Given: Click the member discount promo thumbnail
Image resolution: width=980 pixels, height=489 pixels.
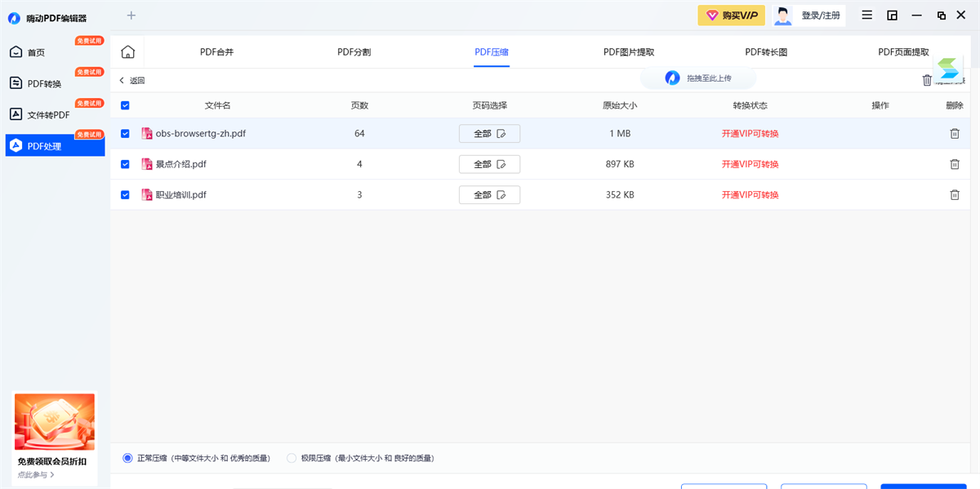Looking at the screenshot, I should (x=55, y=421).
